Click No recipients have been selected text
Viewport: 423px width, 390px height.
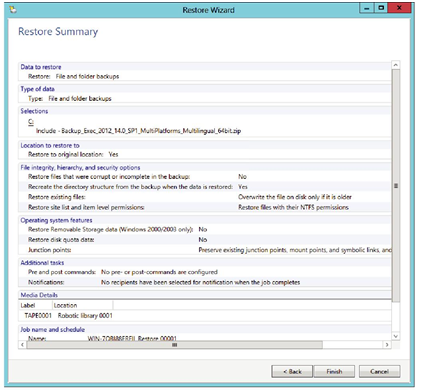[x=200, y=282]
